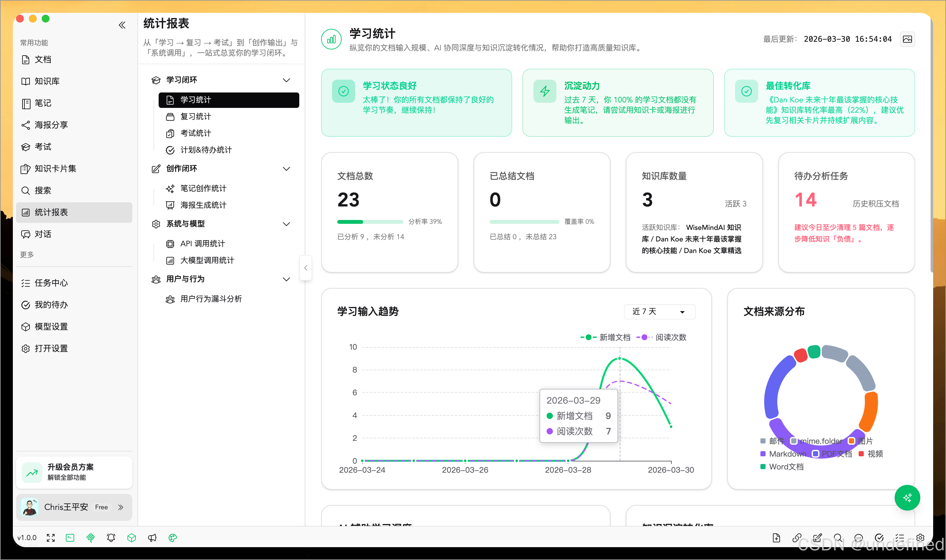Screen dimensions: 946x560
Task: Open the theme palette icon
Action: pyautogui.click(x=173, y=538)
